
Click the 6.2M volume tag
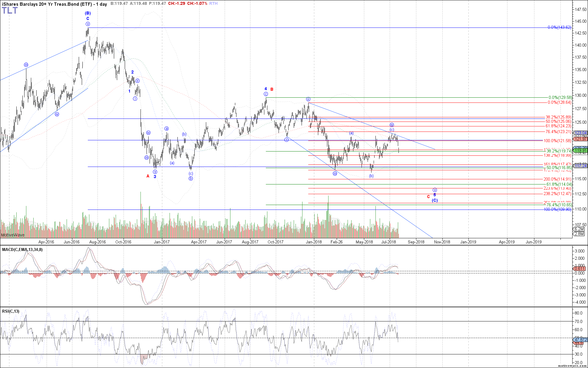580,229
